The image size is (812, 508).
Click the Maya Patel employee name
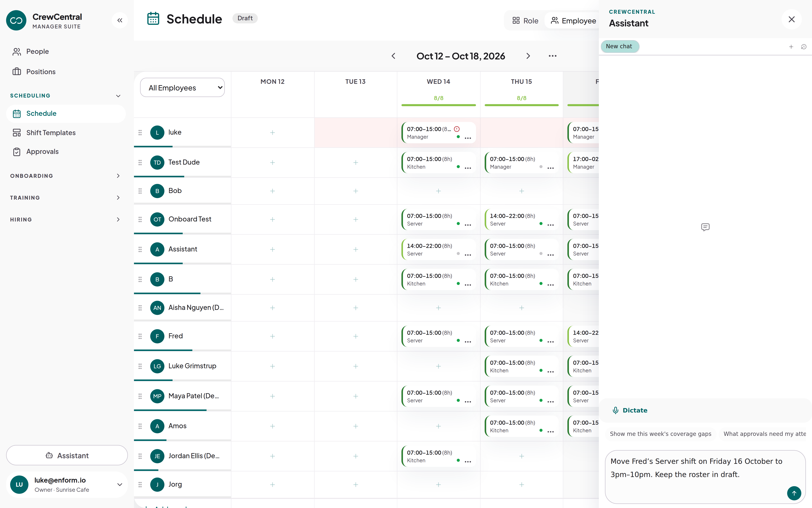click(x=194, y=396)
